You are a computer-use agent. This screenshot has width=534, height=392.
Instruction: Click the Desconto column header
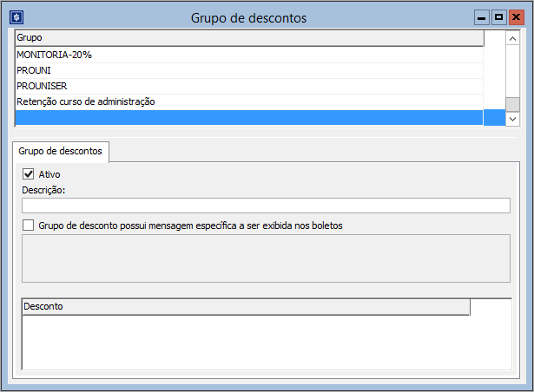[x=245, y=306]
